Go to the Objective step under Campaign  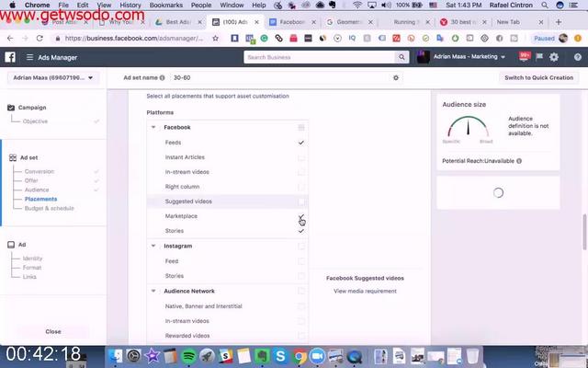click(35, 121)
